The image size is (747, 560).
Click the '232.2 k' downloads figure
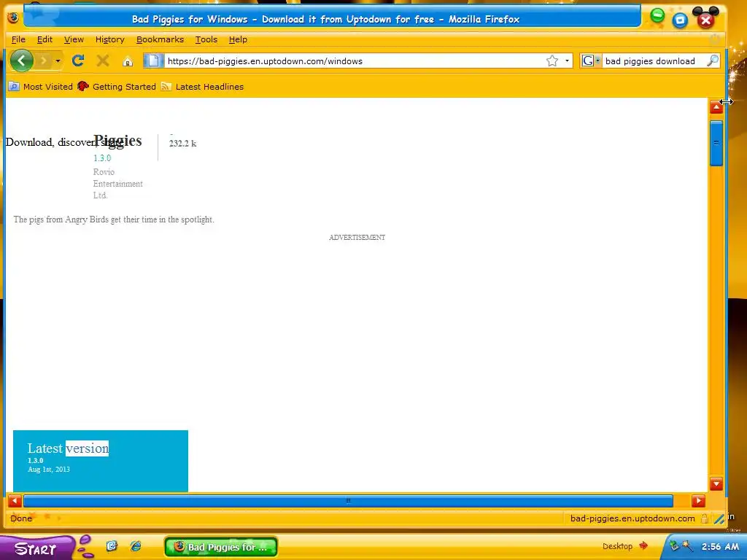point(182,144)
